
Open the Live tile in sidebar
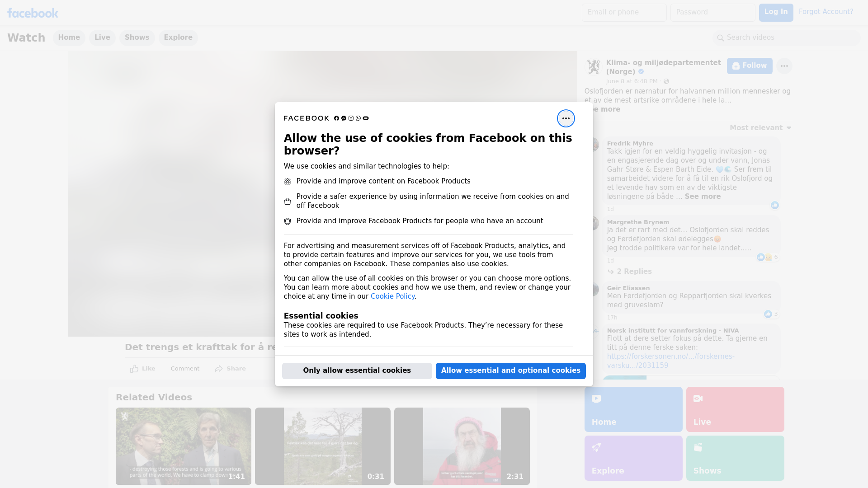click(x=735, y=409)
